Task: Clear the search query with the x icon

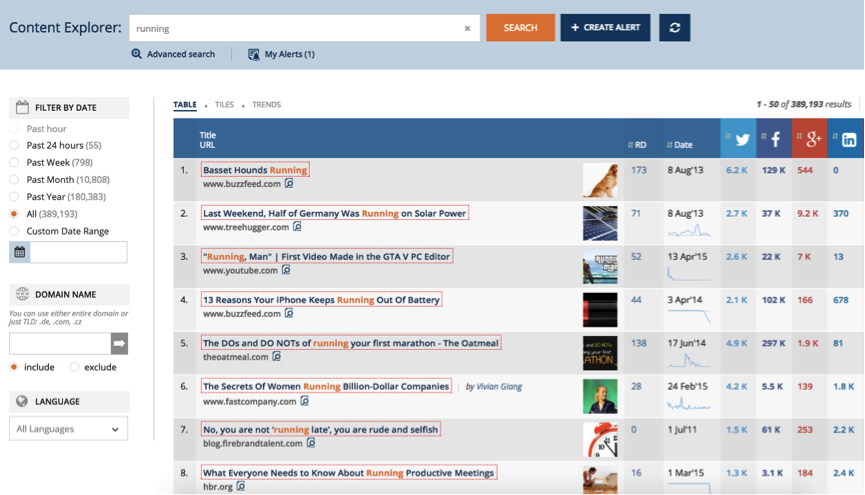Action: click(x=467, y=28)
